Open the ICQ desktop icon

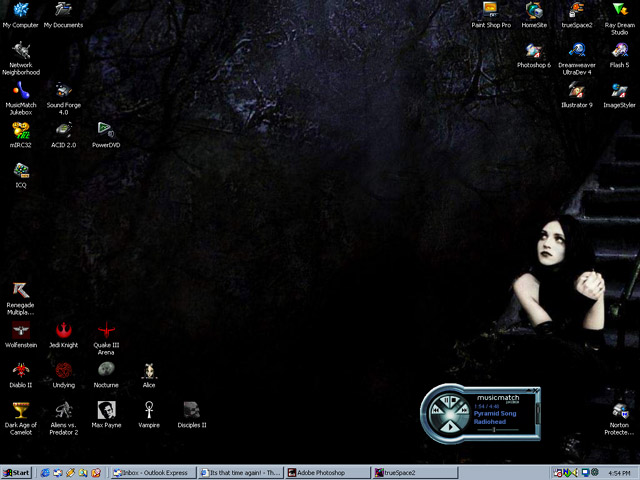[x=21, y=175]
